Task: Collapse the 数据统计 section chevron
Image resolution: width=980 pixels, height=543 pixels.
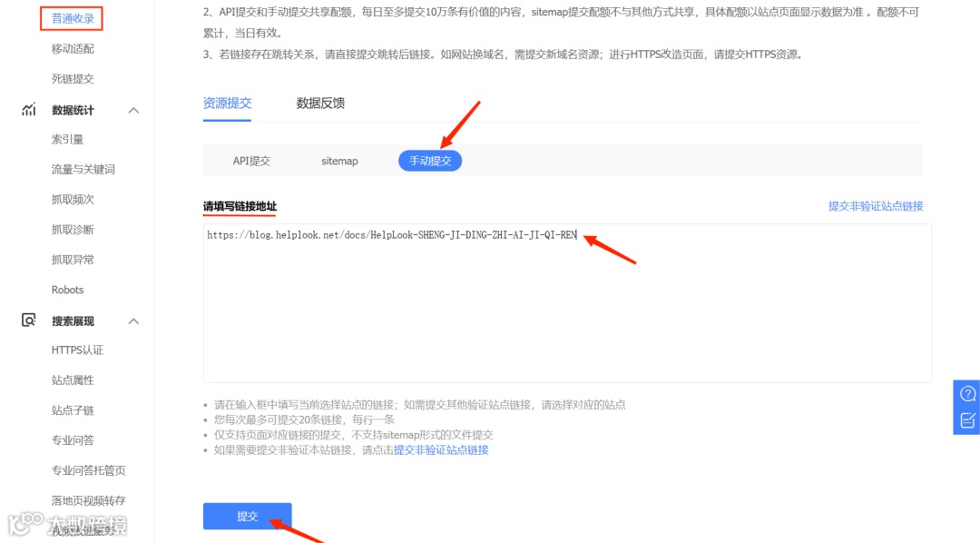Action: (133, 110)
